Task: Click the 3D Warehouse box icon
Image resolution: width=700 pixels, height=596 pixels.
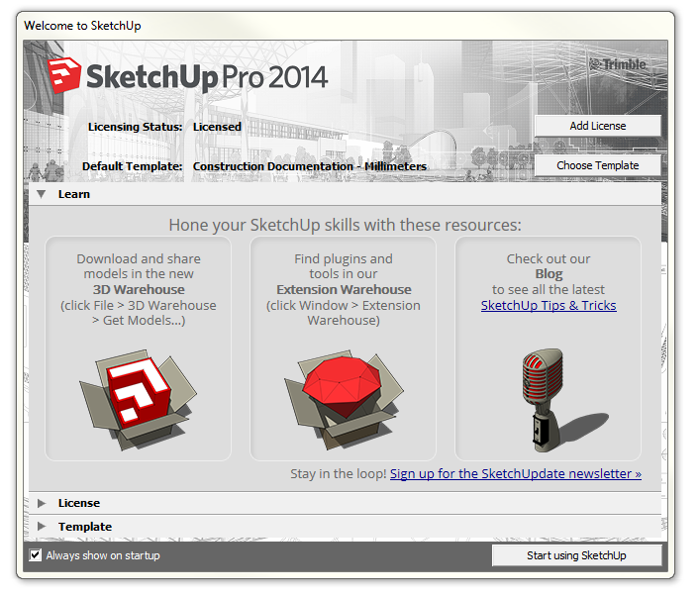Action: tap(138, 400)
